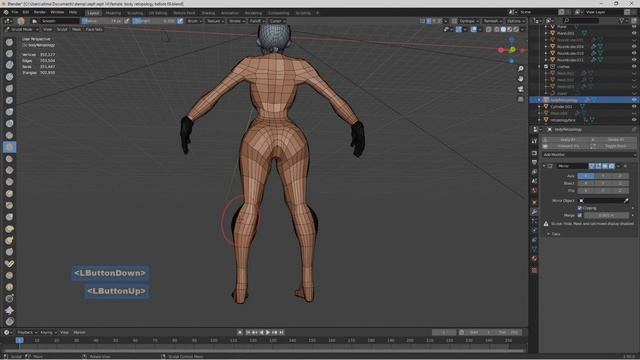Open the Texture properties tab
This screenshot has height=360, width=640.
(534, 270)
